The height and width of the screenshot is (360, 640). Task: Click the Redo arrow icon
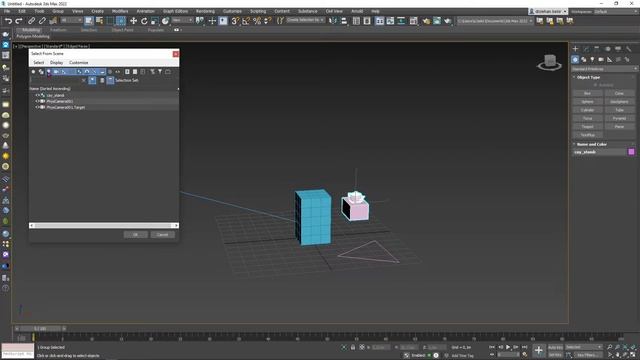point(19,21)
